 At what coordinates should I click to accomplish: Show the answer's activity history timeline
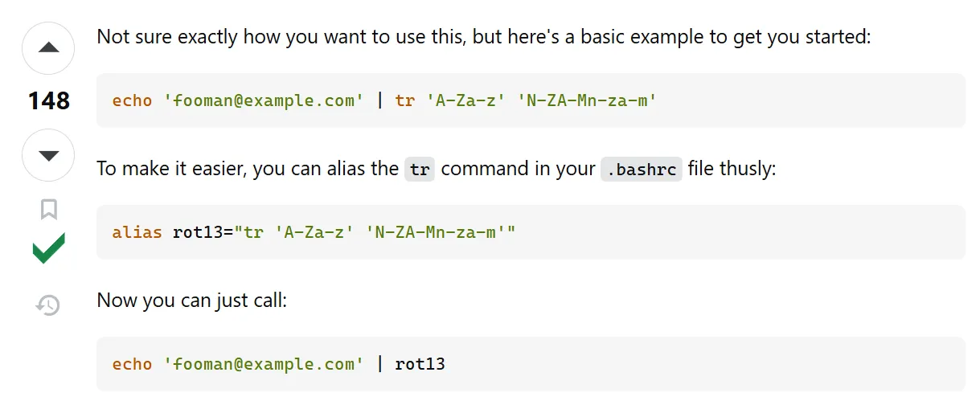48,305
